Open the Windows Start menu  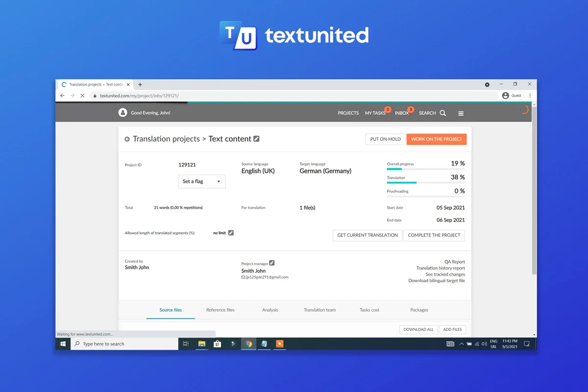tap(63, 344)
